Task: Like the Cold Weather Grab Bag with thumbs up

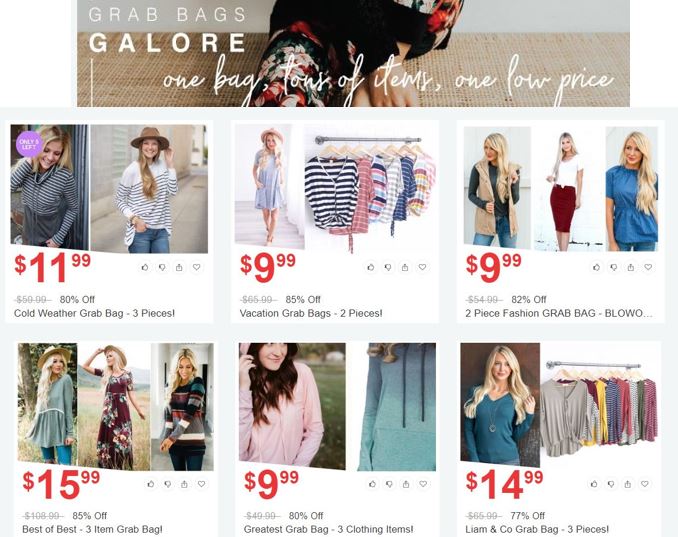Action: click(x=145, y=267)
